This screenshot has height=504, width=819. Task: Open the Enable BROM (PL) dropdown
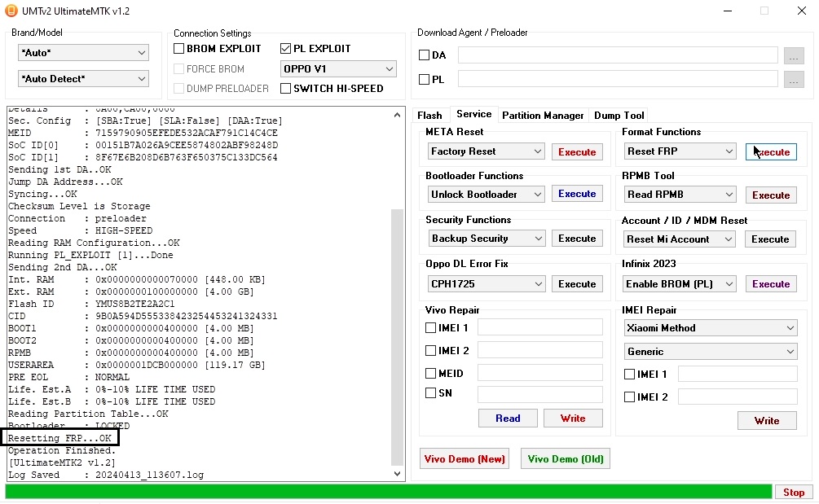pyautogui.click(x=680, y=284)
